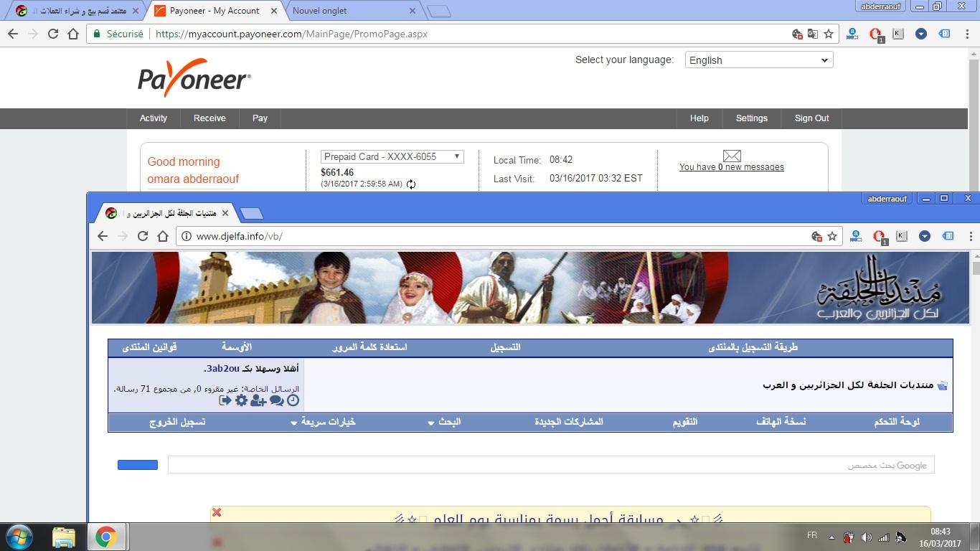Open the Chrome menu in the Payoneer window
The width and height of the screenshot is (980, 551).
click(x=969, y=34)
